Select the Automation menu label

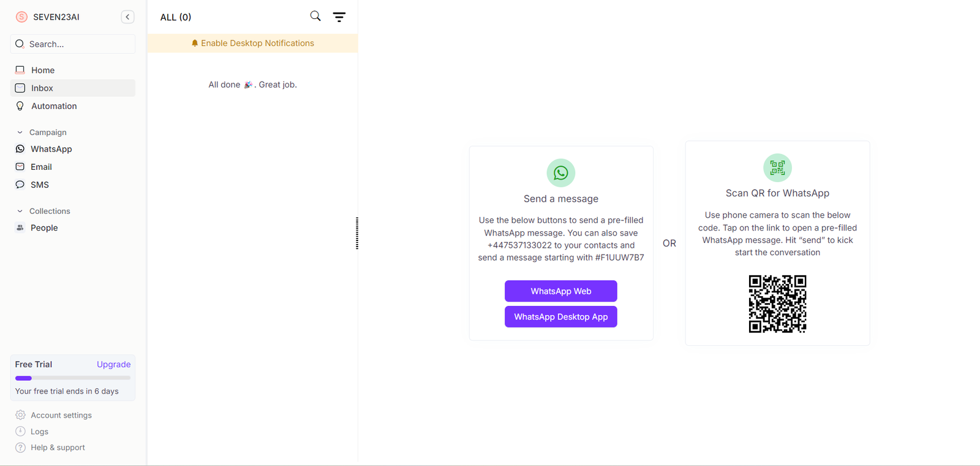[x=54, y=106]
